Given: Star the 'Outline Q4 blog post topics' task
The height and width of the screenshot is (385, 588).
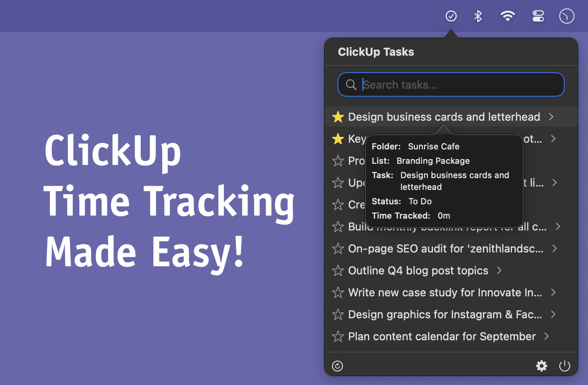Looking at the screenshot, I should coord(338,271).
